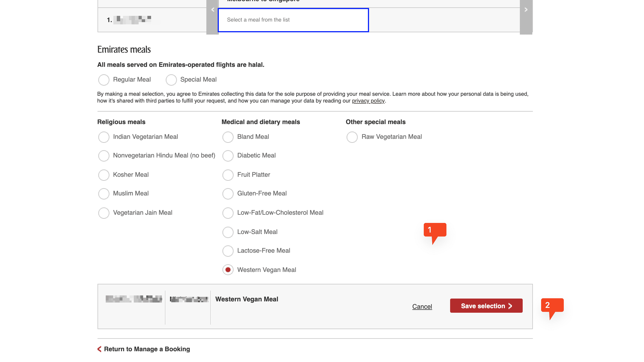Click the Western Vegan Meal radio button
The height and width of the screenshot is (362, 644).
(228, 270)
